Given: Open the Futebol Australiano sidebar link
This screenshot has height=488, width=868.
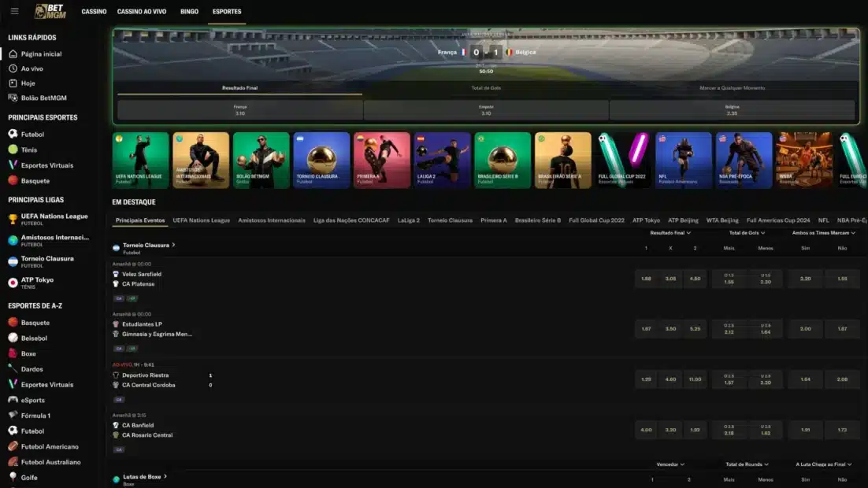Looking at the screenshot, I should [x=50, y=462].
